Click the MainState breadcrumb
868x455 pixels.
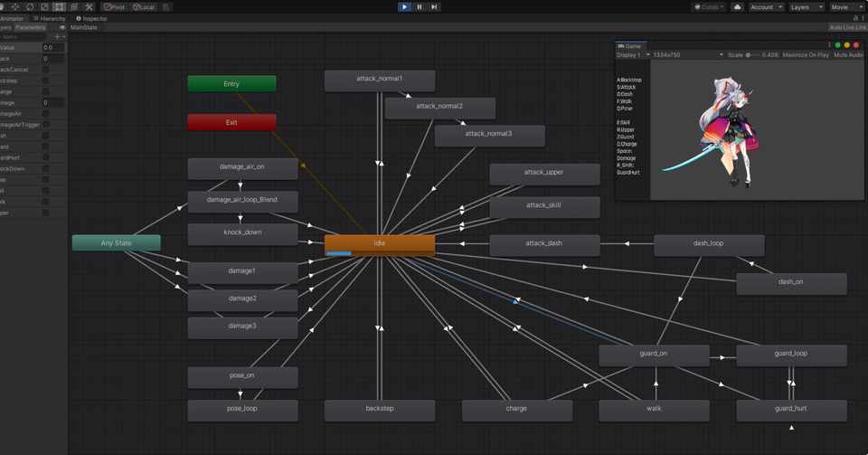pyautogui.click(x=84, y=27)
